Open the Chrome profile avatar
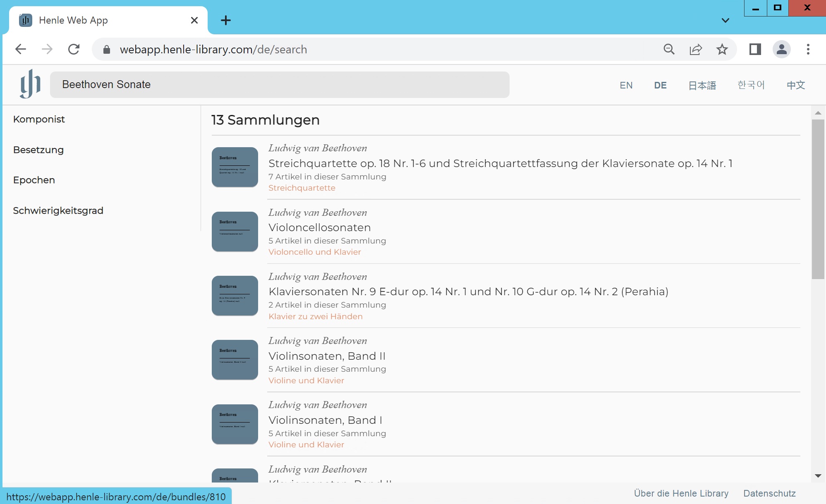Screen dimensions: 826x504 (x=781, y=49)
